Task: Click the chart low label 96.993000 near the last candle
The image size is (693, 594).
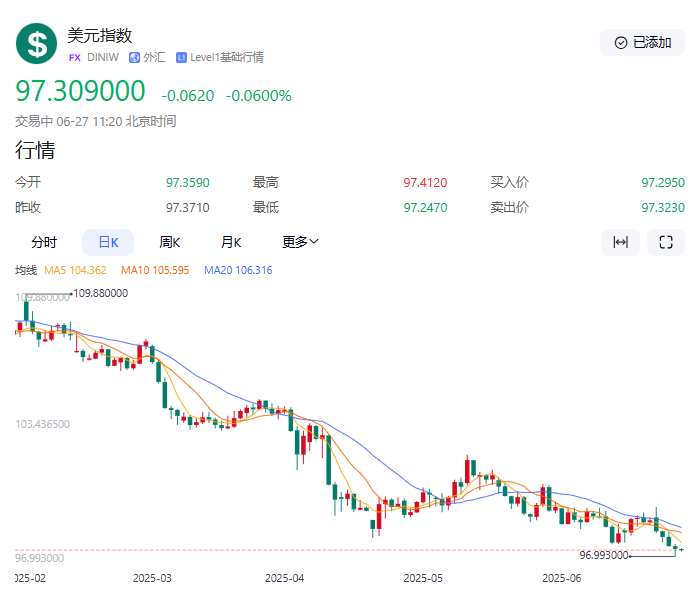Action: pos(604,555)
